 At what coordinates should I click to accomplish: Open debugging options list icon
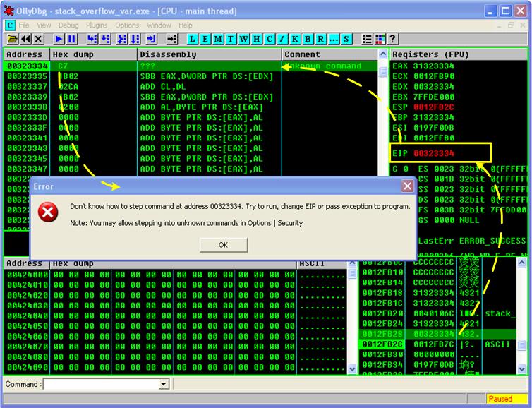pyautogui.click(x=367, y=39)
